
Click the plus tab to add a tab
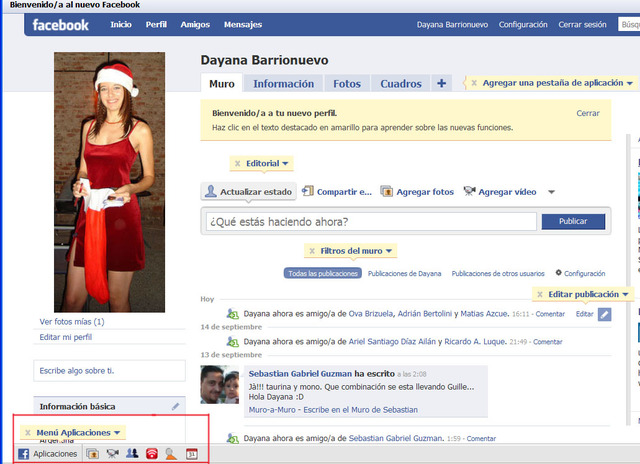click(x=441, y=83)
